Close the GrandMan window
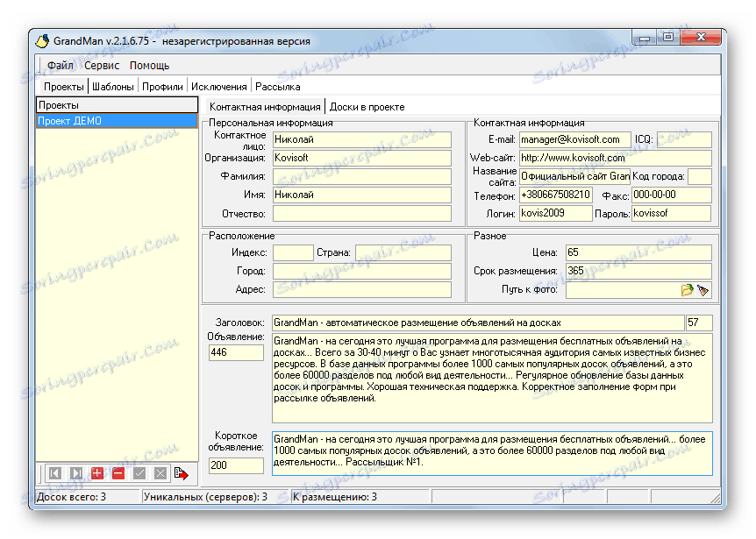This screenshot has width=756, height=539. [701, 38]
